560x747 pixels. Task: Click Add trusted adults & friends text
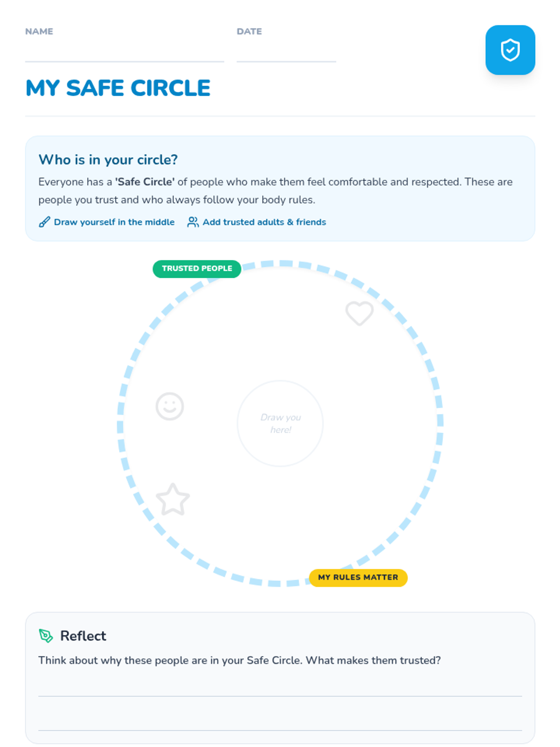click(x=264, y=222)
